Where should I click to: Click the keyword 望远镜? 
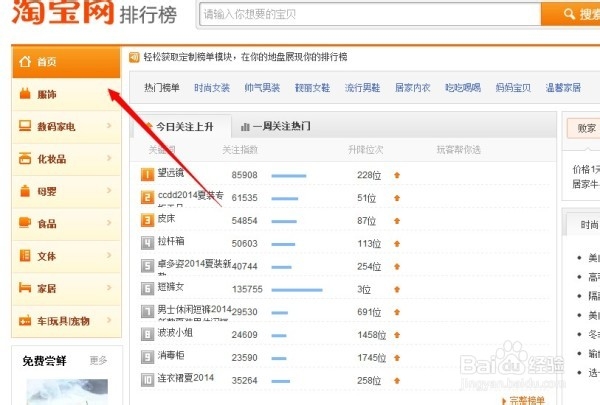171,173
